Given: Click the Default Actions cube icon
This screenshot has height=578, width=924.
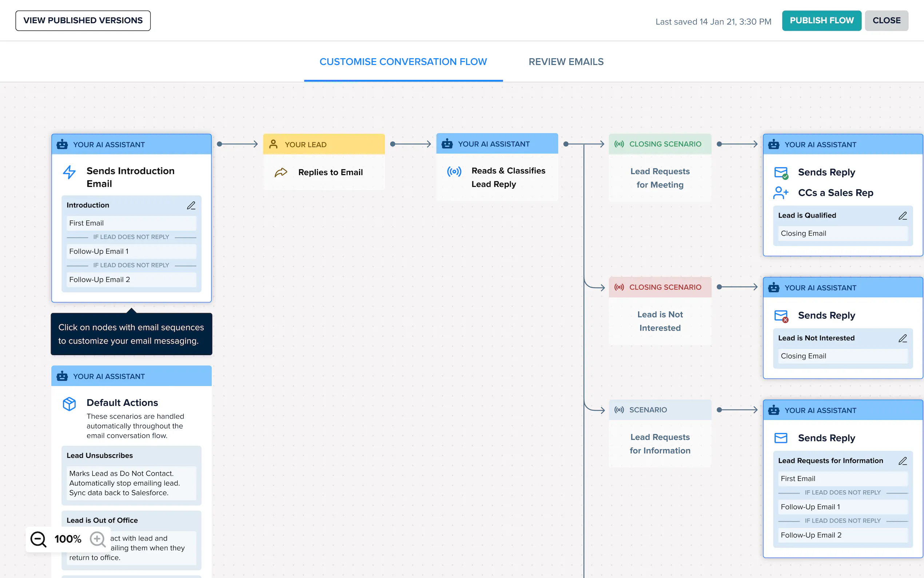Looking at the screenshot, I should click(69, 404).
